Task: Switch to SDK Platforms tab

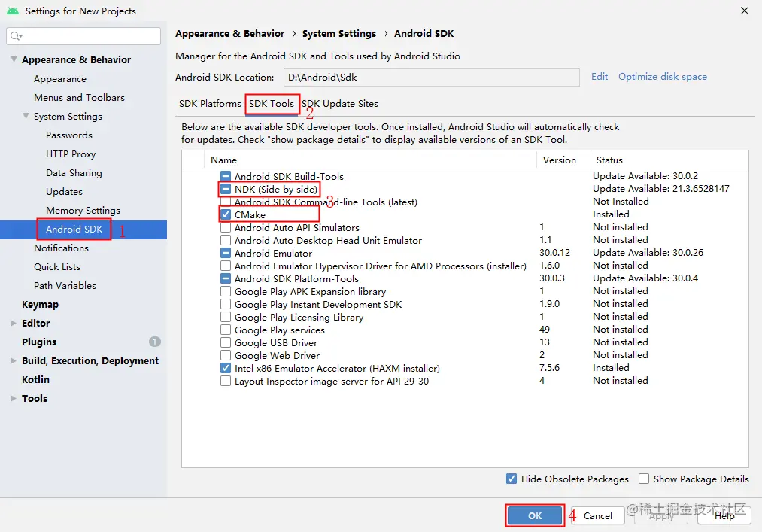Action: click(210, 104)
